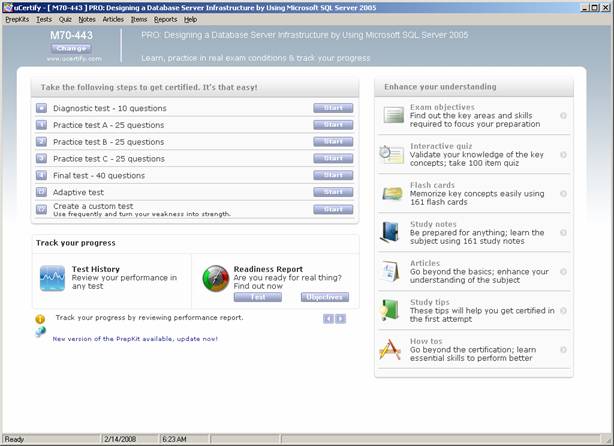This screenshot has width=614, height=446.
Task: Click the yellow info tip icon
Action: [x=40, y=319]
